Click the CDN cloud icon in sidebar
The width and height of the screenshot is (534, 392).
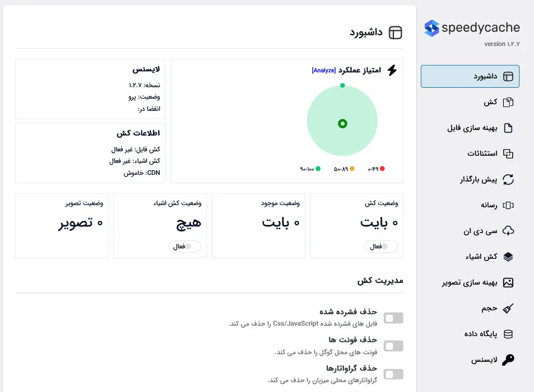point(508,231)
